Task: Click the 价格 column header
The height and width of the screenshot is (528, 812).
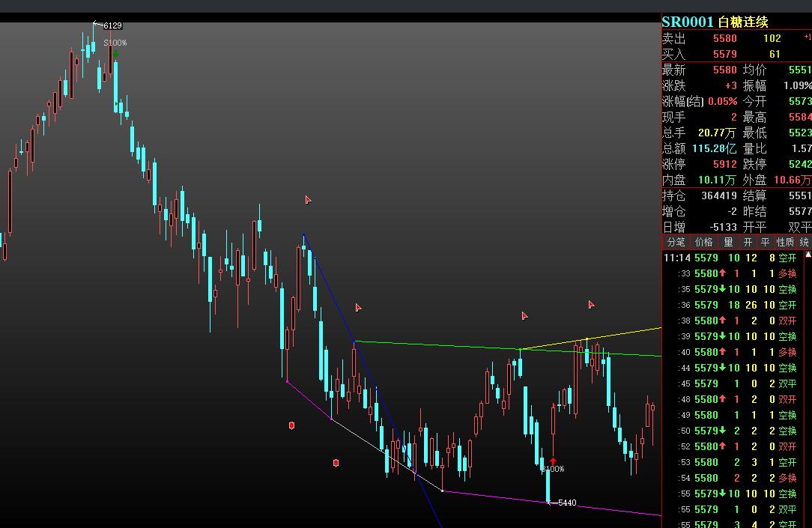Action: pyautogui.click(x=703, y=242)
